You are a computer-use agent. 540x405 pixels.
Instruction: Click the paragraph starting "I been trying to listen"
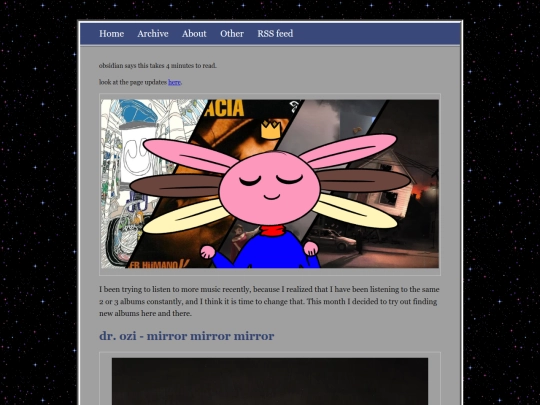coord(269,301)
